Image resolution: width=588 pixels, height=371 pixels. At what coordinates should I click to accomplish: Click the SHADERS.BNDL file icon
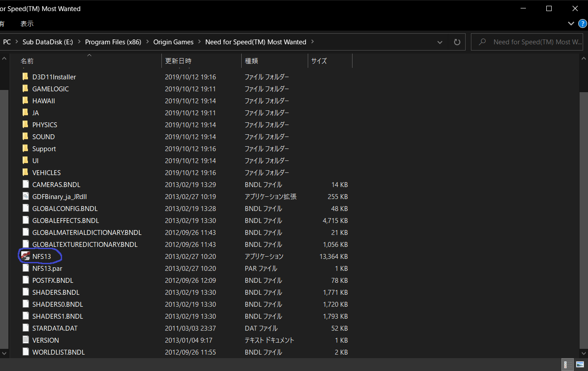[25, 292]
